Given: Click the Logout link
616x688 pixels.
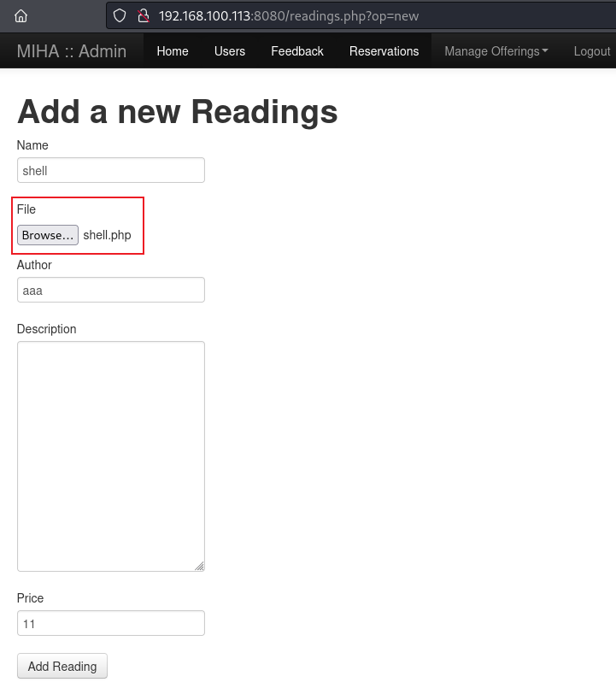Looking at the screenshot, I should 591,51.
